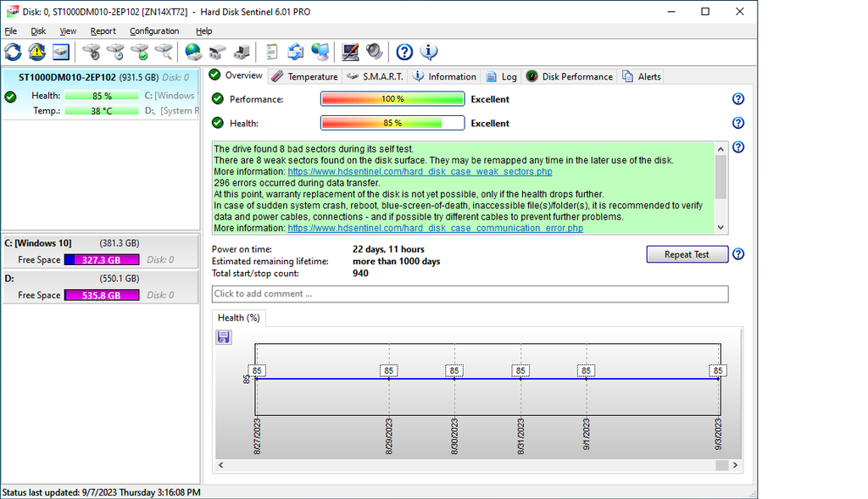Click the disk with magnifier toolbar icon
Image resolution: width=868 pixels, height=499 pixels.
click(164, 53)
